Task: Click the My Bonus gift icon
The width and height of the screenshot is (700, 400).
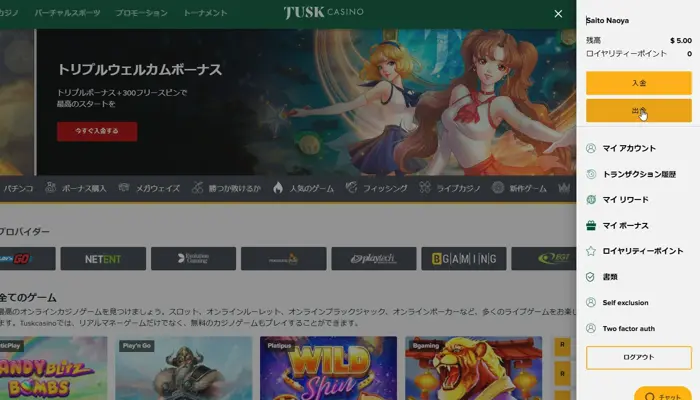Action: point(591,225)
